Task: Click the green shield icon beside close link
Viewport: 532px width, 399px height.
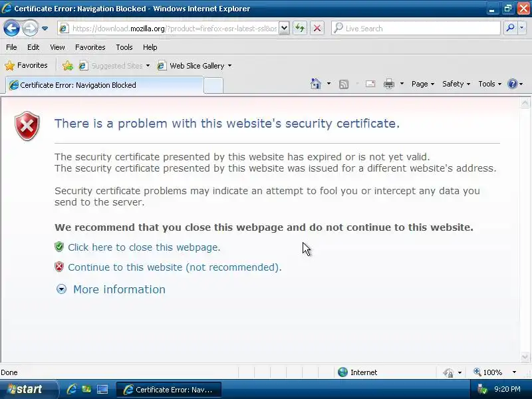Action: pyautogui.click(x=59, y=247)
